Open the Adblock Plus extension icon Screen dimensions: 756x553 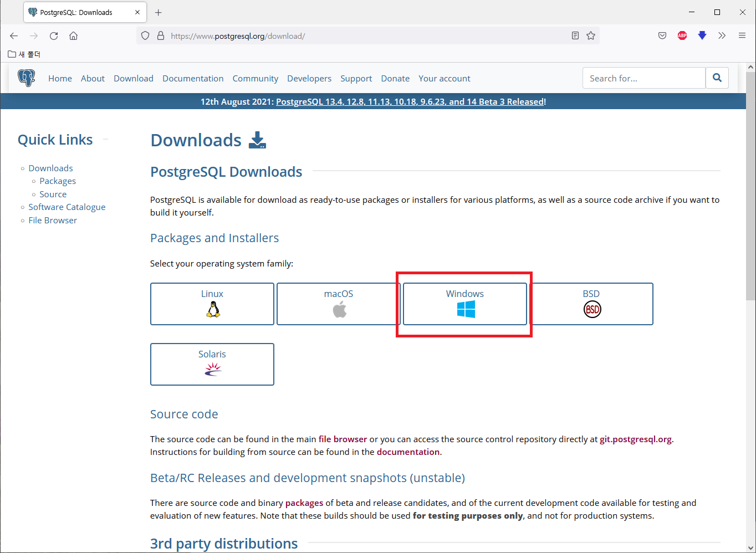tap(682, 36)
